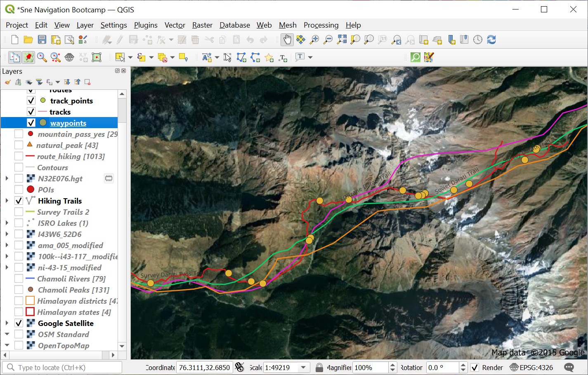The height and width of the screenshot is (375, 588).
Task: Activate the Zoom Out magnifier tool
Action: [328, 40]
